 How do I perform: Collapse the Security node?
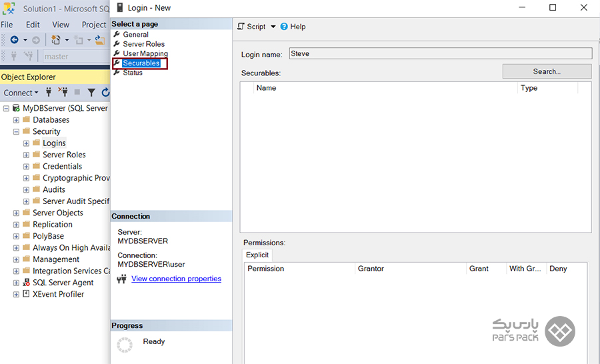pos(16,132)
